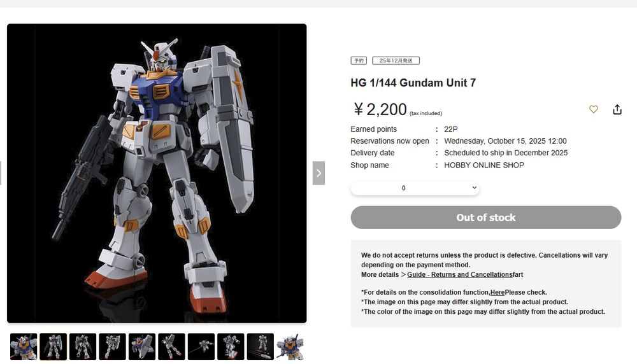Click the Out of stock button
This screenshot has height=364, width=637.
[486, 218]
